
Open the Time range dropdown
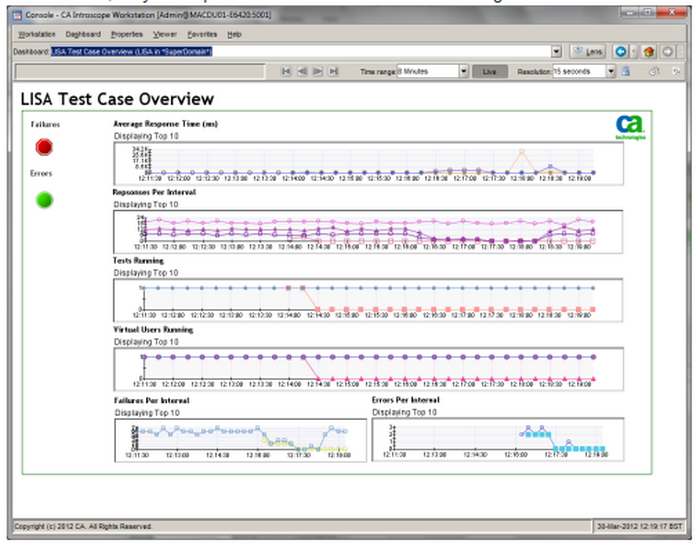coord(464,72)
